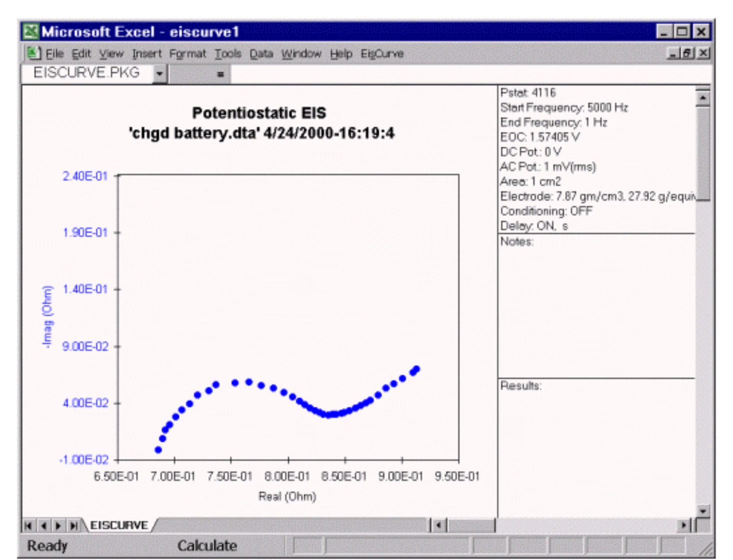Minimize the eiscurve1 workbook window
Viewport: 733px width, 560px height.
coord(674,53)
